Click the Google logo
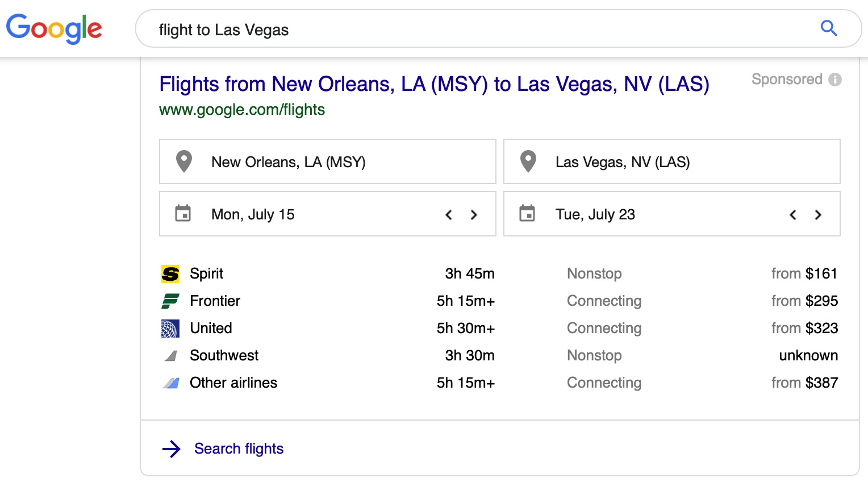This screenshot has height=482, width=868. (54, 29)
